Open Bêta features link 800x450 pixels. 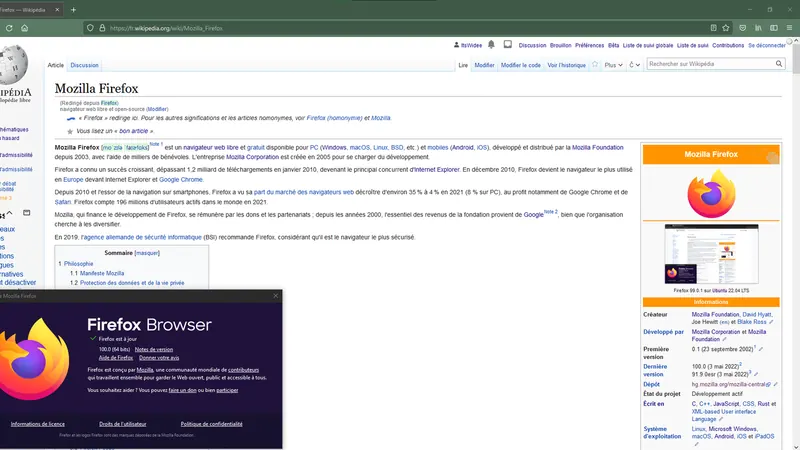(613, 45)
